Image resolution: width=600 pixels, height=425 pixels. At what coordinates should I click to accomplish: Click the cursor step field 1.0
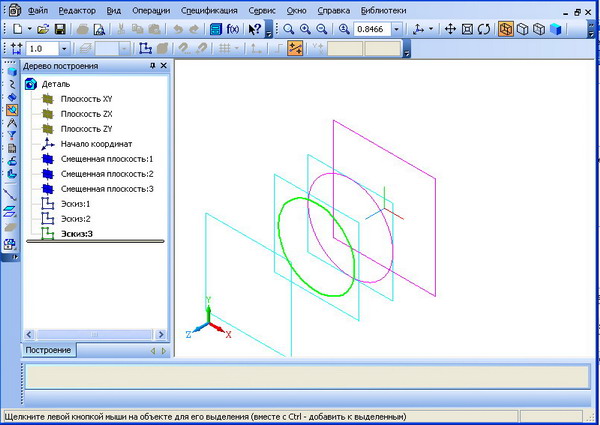(x=42, y=49)
